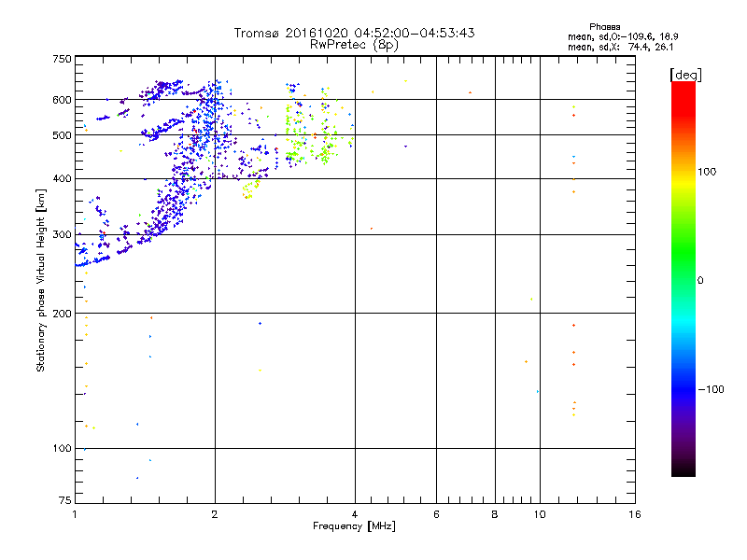
Task: Click the x-axis label '1'
Action: (75, 514)
